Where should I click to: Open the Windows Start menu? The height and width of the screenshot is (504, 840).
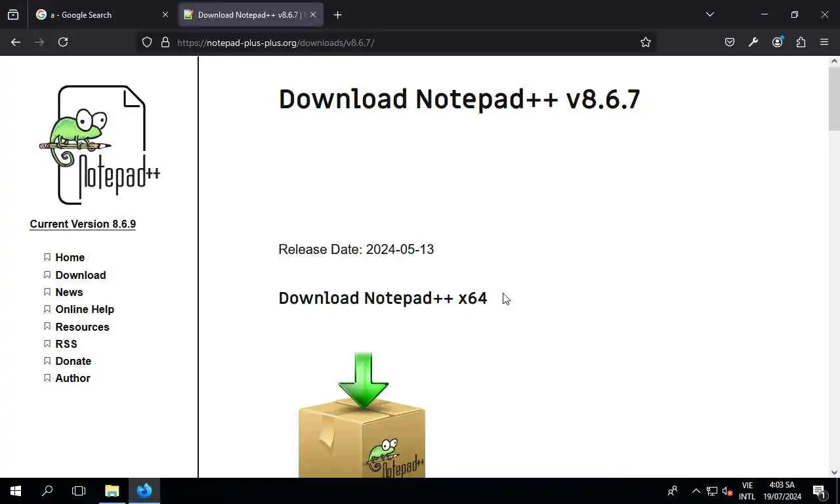[x=16, y=491]
